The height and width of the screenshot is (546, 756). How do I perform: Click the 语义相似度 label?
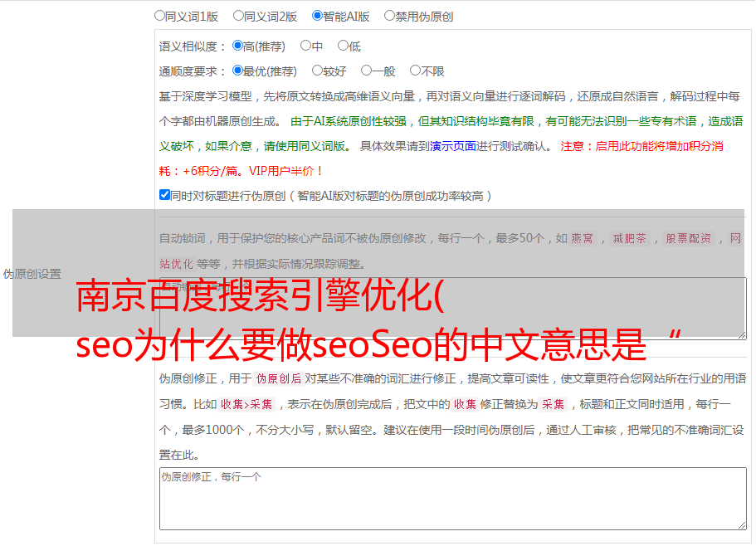click(192, 46)
